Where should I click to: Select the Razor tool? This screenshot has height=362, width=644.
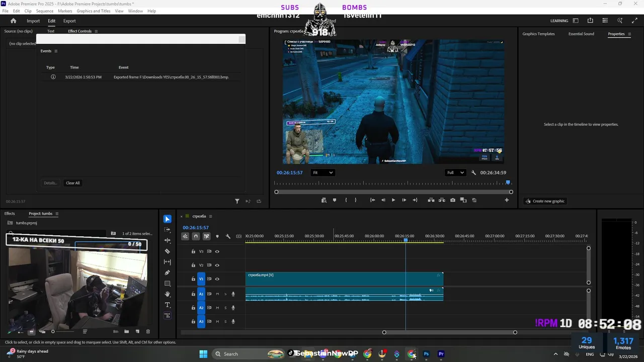point(168,251)
